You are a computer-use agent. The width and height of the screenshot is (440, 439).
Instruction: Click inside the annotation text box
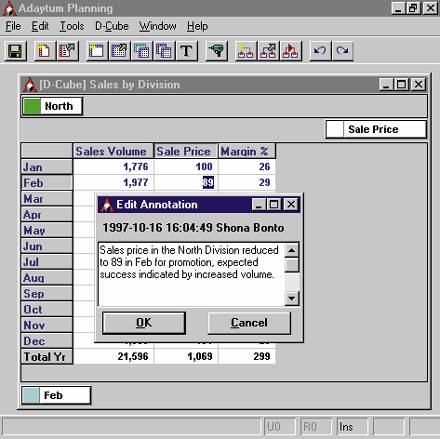pos(192,274)
